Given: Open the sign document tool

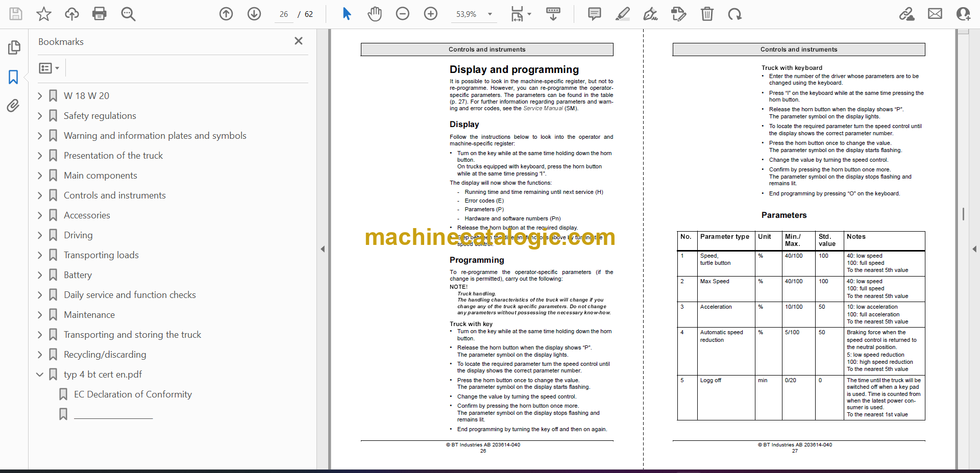Looking at the screenshot, I should pos(650,14).
